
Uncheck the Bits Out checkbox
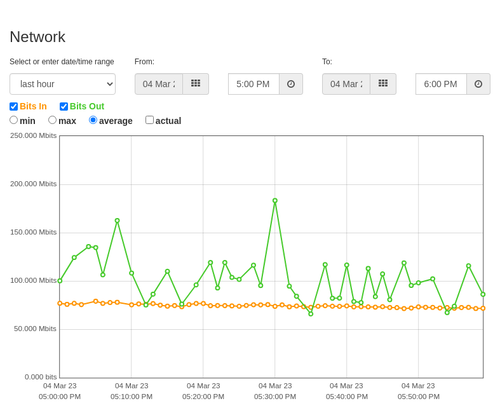click(64, 106)
